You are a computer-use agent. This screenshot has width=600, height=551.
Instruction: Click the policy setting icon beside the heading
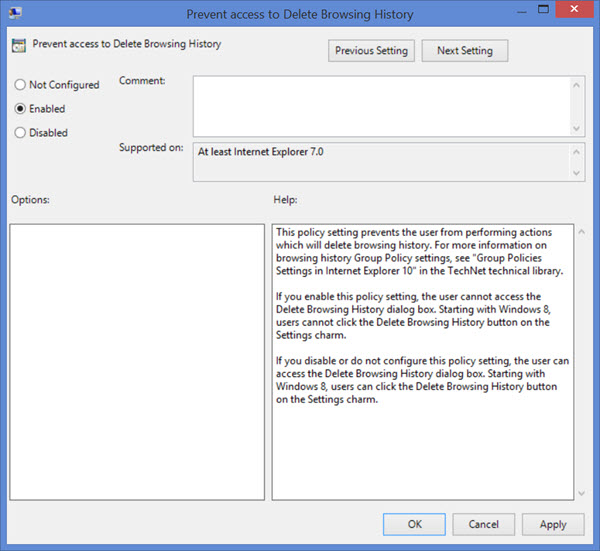[x=19, y=45]
